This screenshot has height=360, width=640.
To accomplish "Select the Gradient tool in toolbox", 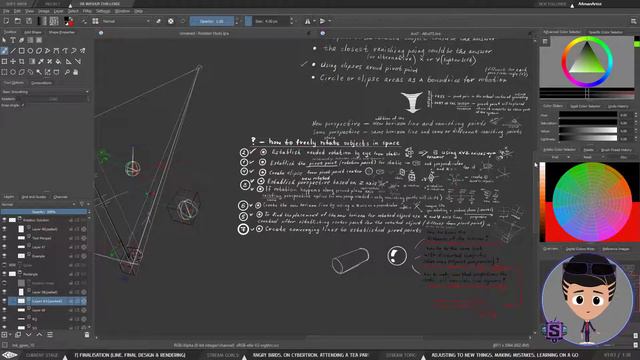I will point(32,62).
